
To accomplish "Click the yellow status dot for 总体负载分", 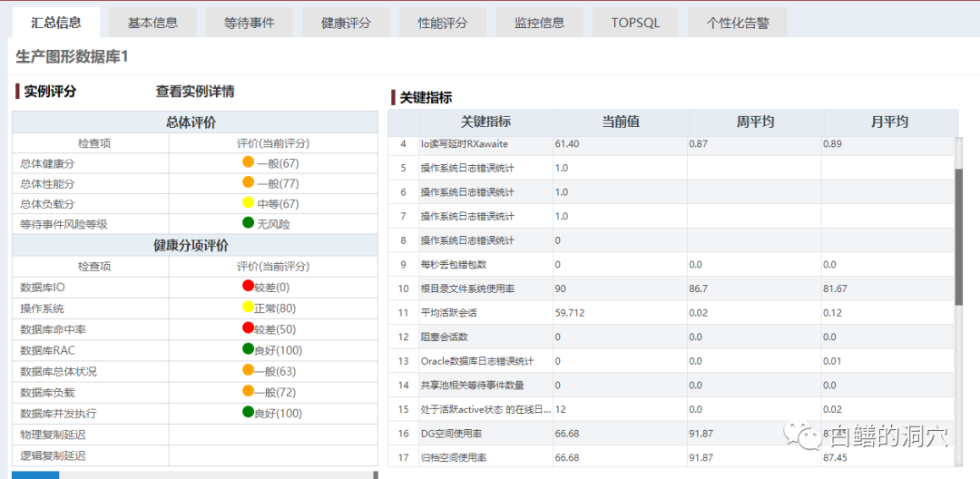I will pyautogui.click(x=248, y=203).
